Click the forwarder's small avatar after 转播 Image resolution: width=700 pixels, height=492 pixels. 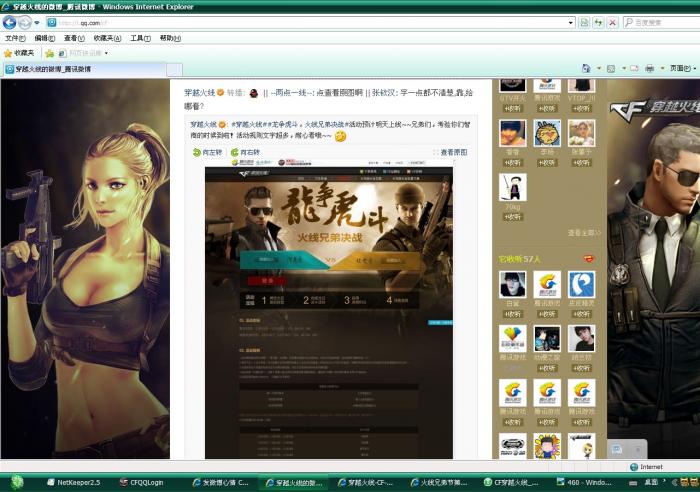253,93
